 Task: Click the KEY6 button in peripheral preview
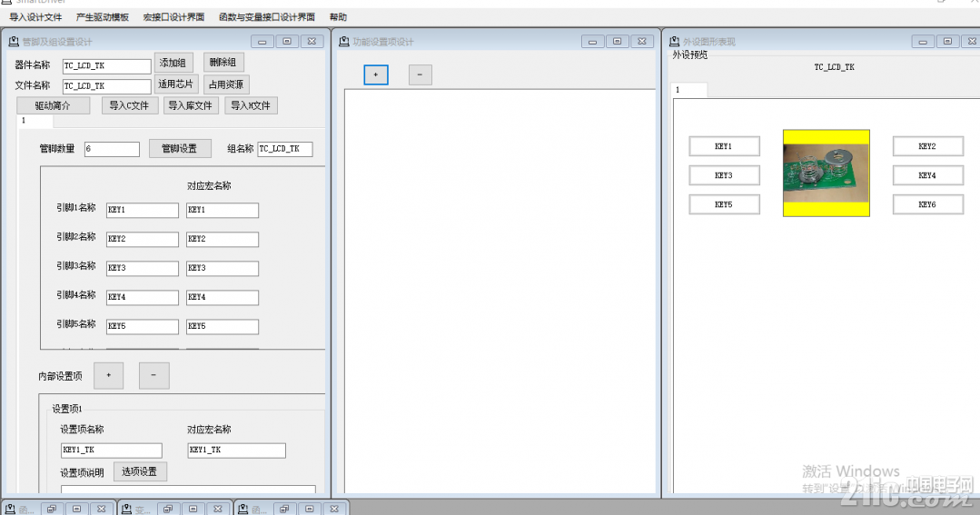[928, 204]
